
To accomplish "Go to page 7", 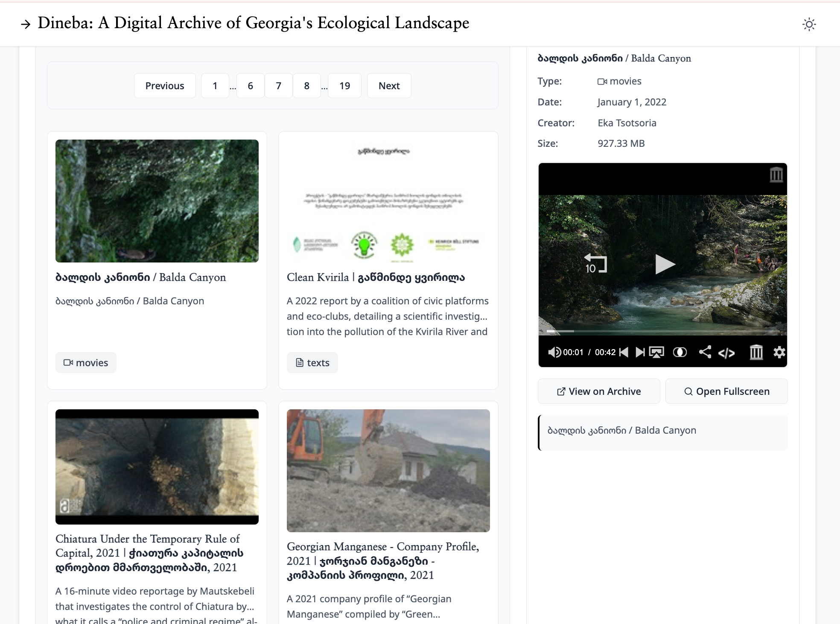I will (278, 86).
